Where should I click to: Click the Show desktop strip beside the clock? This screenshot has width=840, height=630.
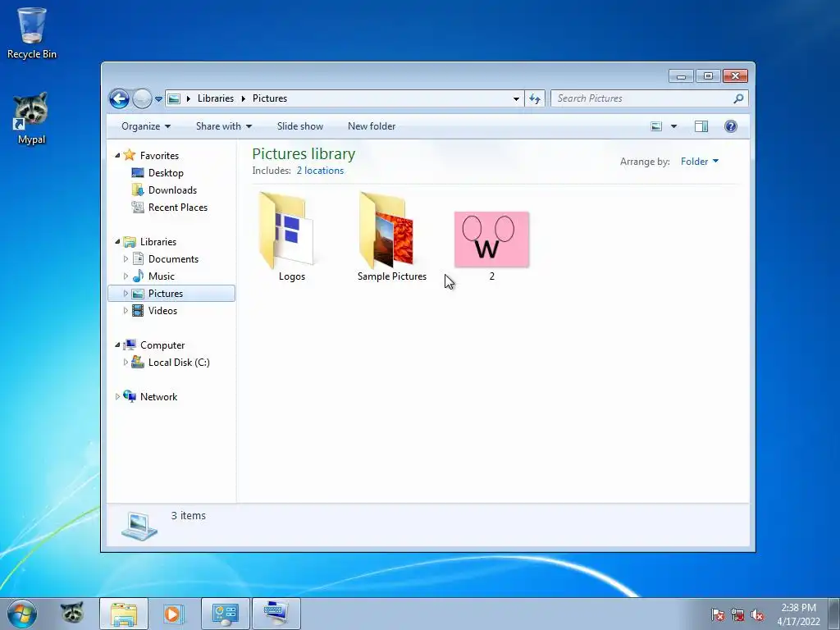(x=834, y=614)
